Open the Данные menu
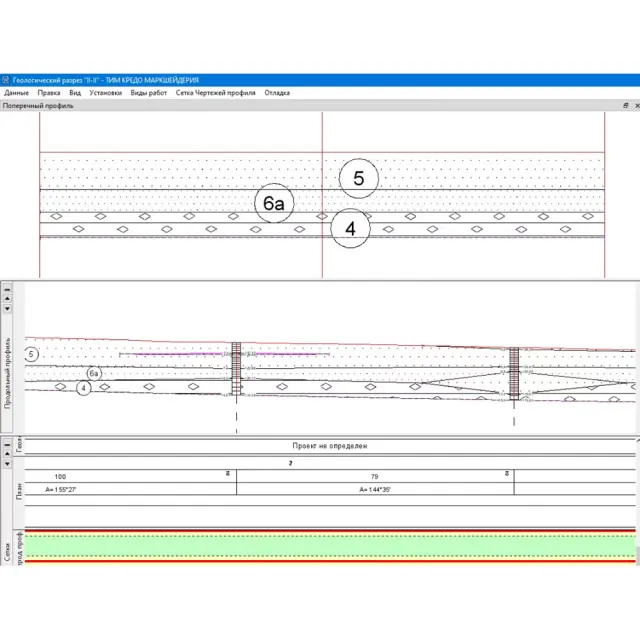 pos(16,93)
